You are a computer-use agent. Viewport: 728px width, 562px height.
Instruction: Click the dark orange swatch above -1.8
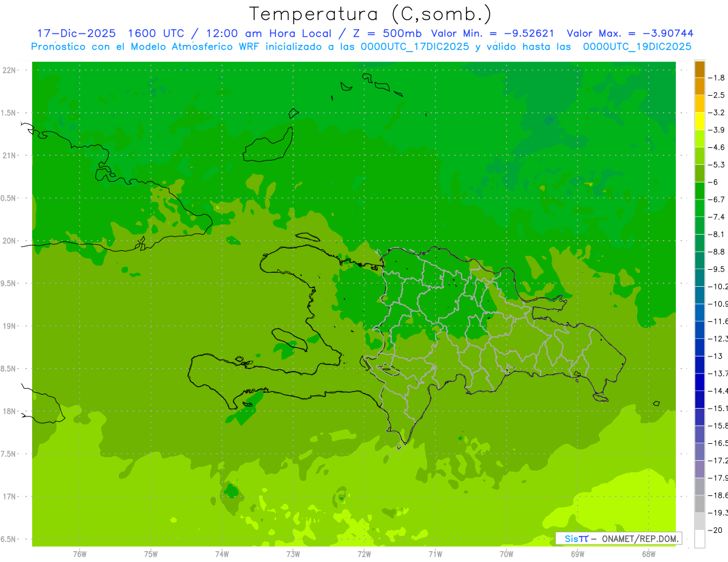tap(699, 69)
